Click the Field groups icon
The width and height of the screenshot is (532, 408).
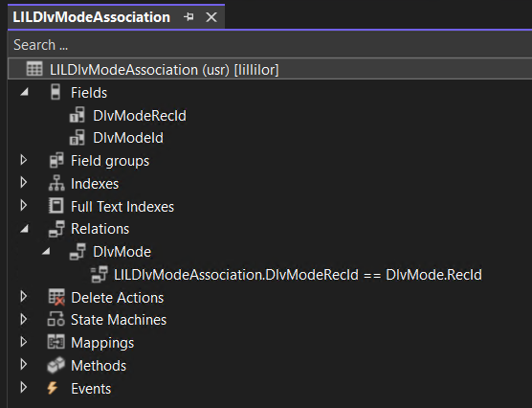(56, 160)
